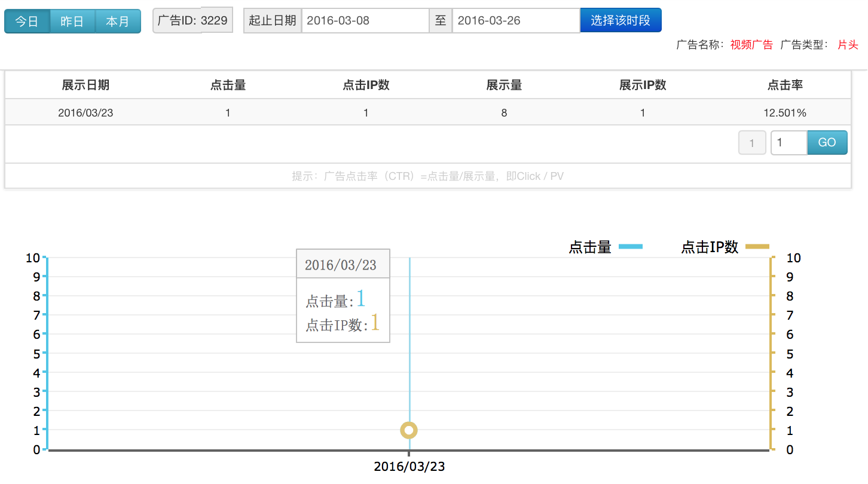
Task: Click the 展示日期 column header
Action: point(85,85)
